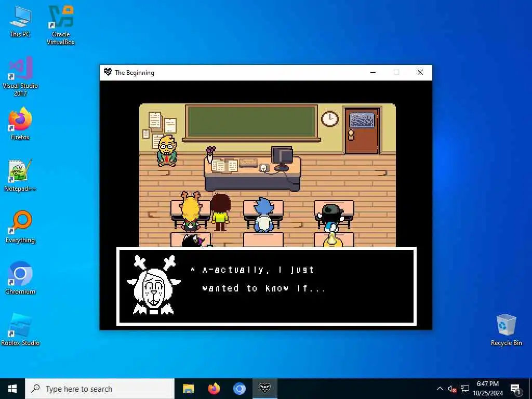This screenshot has width=532, height=399.
Task: Launch Chromium from the taskbar
Action: [239, 389]
